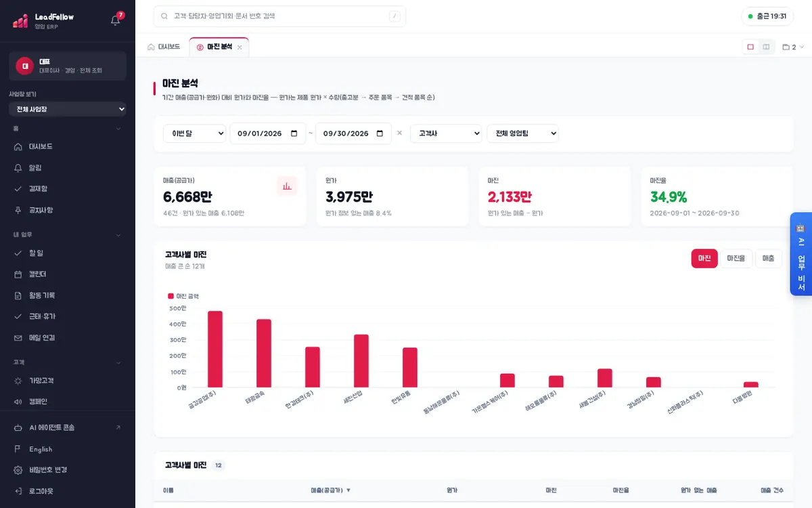Toggle the 마진 금액 legend series
This screenshot has width=812, height=508.
[183, 296]
